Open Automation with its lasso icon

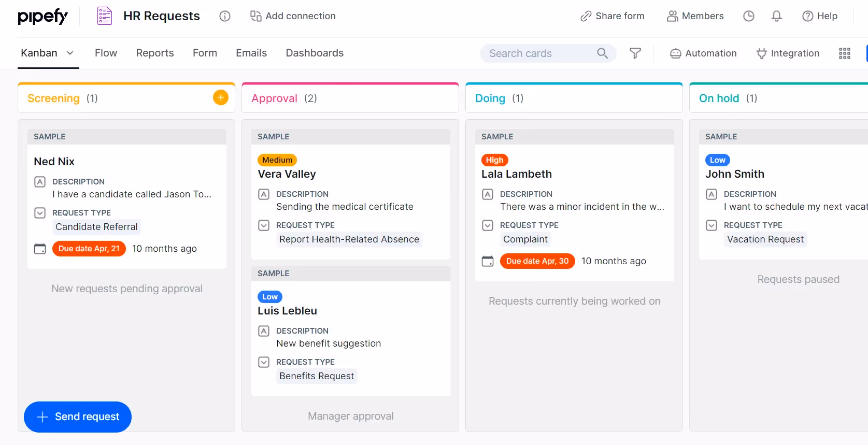(x=703, y=53)
